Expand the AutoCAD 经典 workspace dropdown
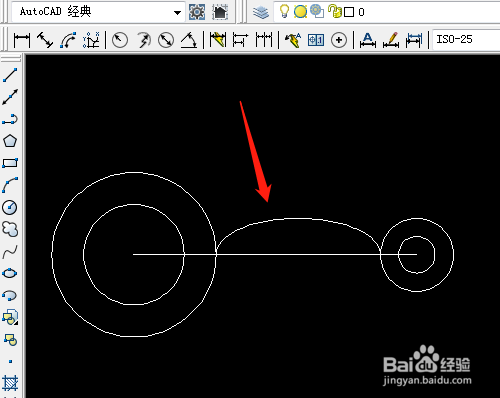500x398 pixels. click(x=178, y=13)
